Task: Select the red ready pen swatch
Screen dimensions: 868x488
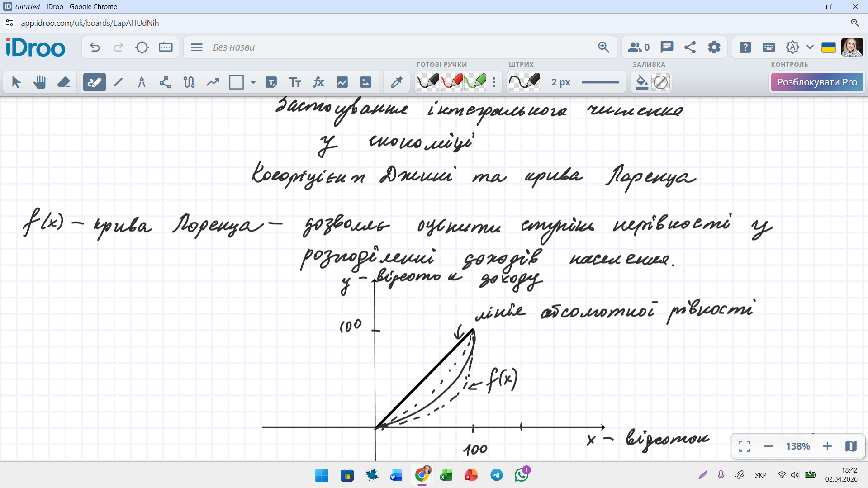Action: [x=451, y=82]
